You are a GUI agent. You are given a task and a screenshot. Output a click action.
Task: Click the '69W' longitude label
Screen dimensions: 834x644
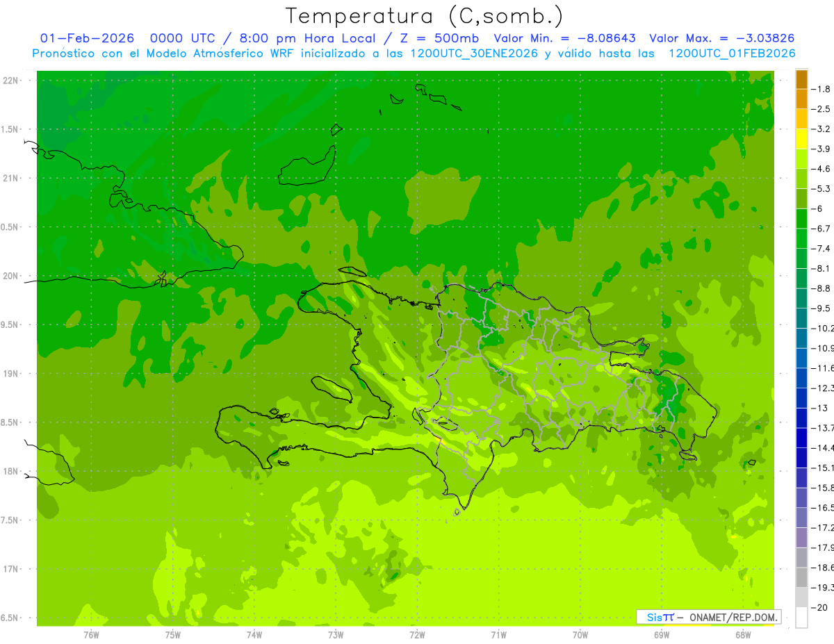(x=661, y=634)
